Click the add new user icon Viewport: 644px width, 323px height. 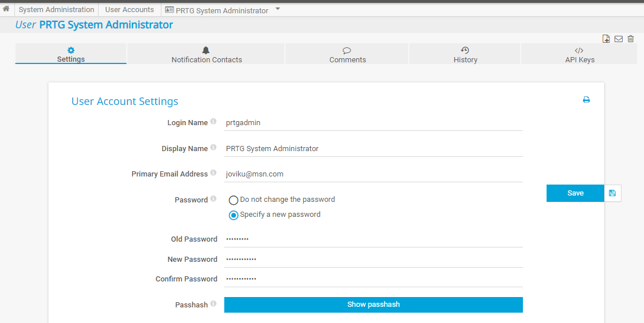pos(606,39)
